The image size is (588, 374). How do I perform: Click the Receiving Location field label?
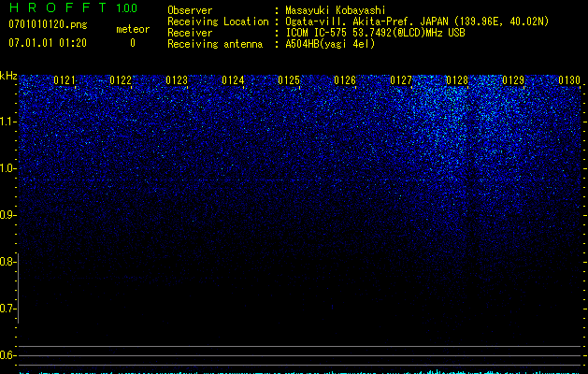point(218,22)
